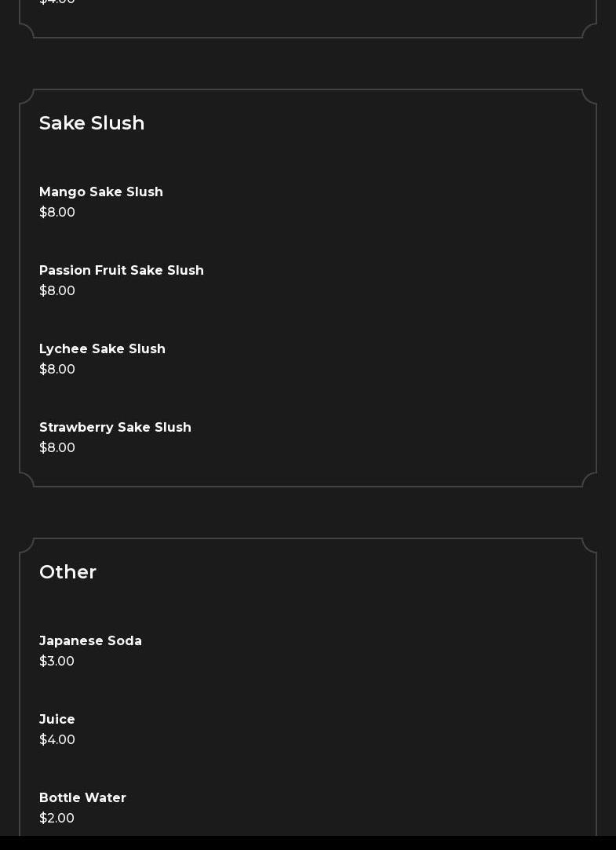Click the word Soda in Japanese Soda
Image resolution: width=616 pixels, height=850 pixels.
125,641
